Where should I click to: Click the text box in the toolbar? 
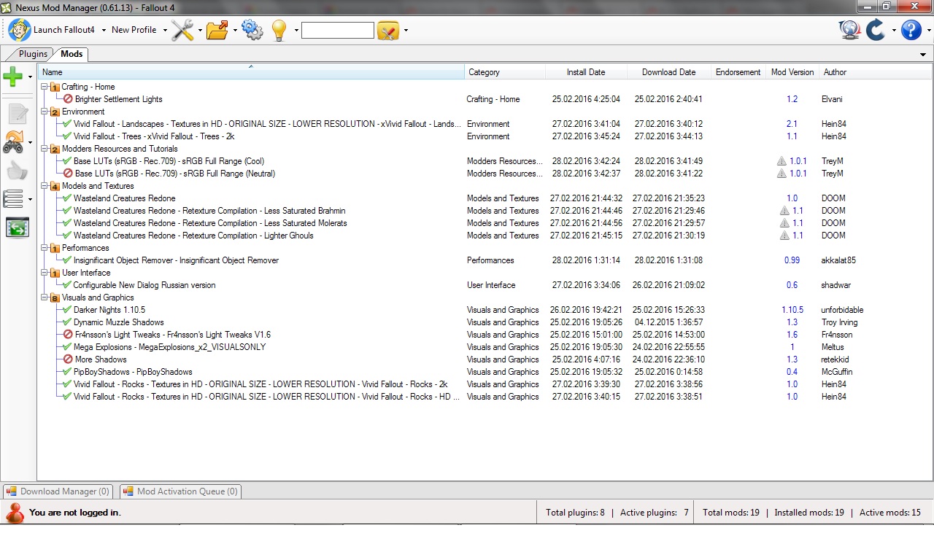click(338, 30)
